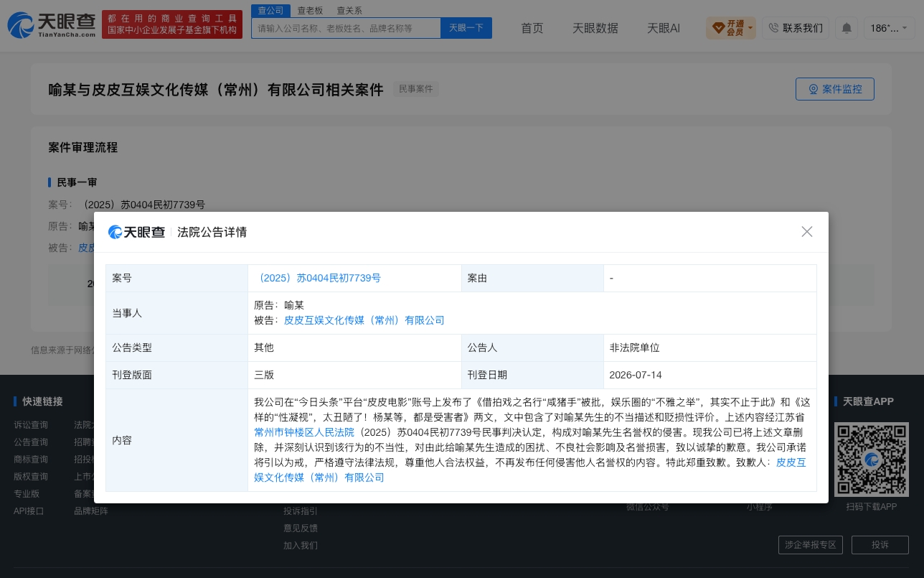Screen dimensions: 924x578
Task: Open the 专业版 footer link
Action: (x=27, y=494)
